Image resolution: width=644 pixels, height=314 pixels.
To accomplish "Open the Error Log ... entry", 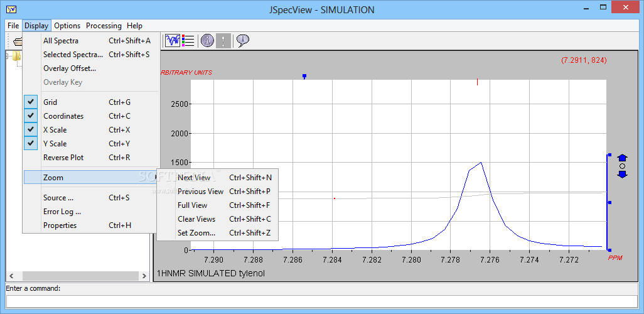I will [91, 212].
